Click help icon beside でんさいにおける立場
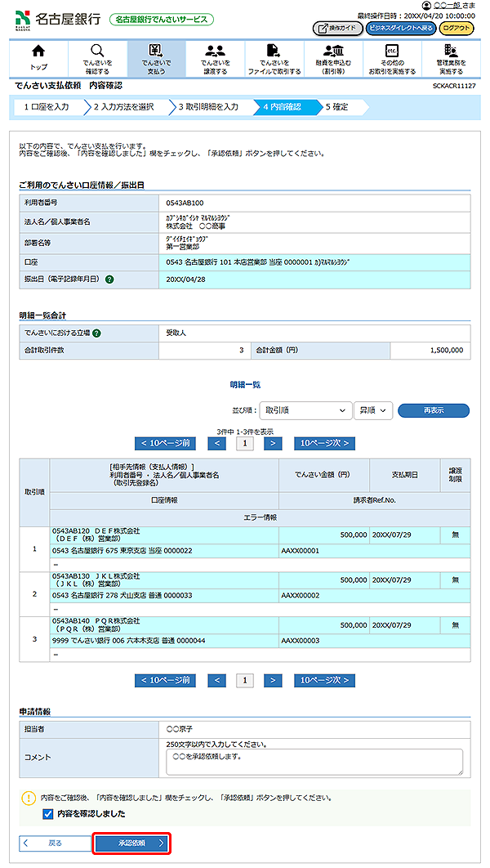The height and width of the screenshot is (868, 490). pos(97,333)
